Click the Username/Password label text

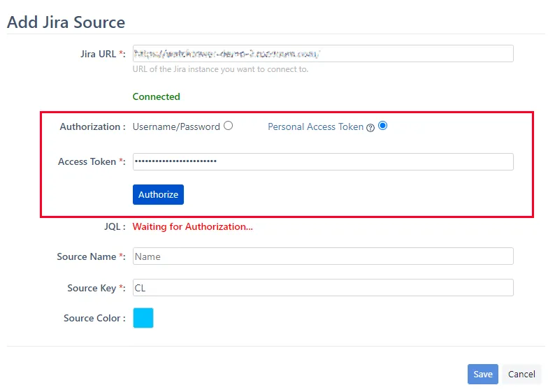tap(176, 126)
